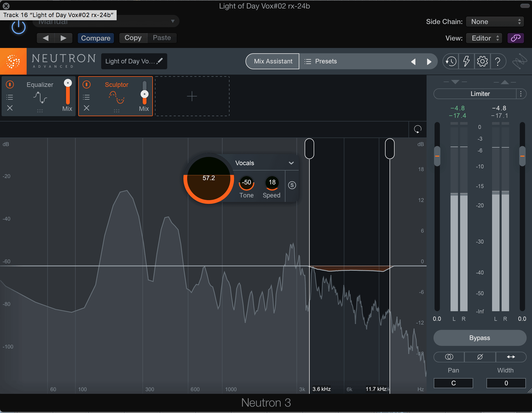Image resolution: width=532 pixels, height=413 pixels.
Task: Open the Mix Assistant
Action: tap(273, 61)
